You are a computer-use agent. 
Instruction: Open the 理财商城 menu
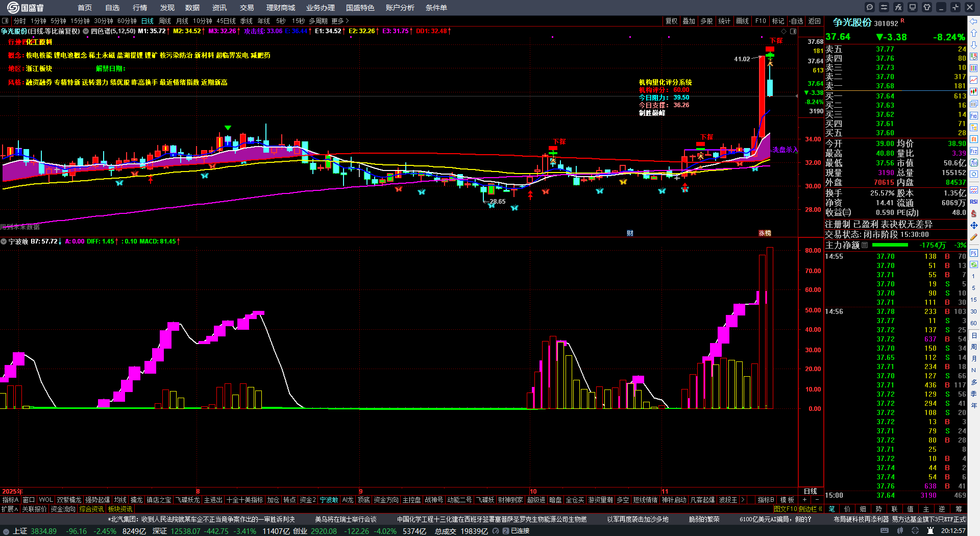[x=281, y=8]
